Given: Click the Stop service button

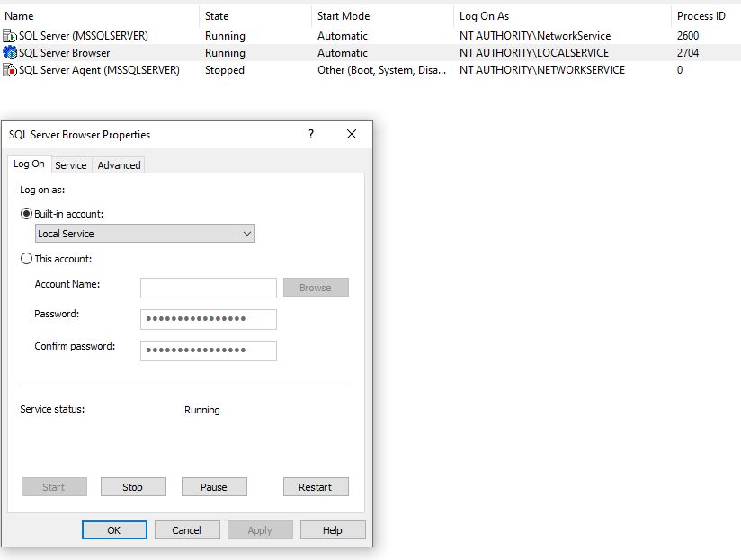Looking at the screenshot, I should pos(133,487).
